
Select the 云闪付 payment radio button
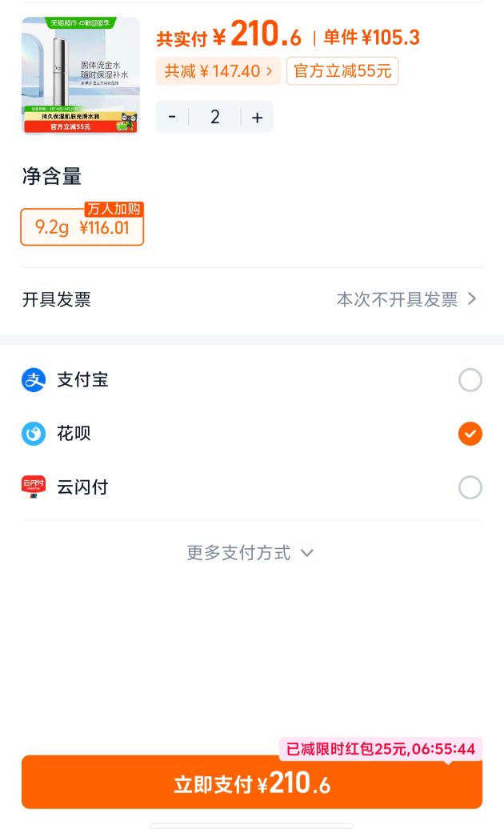click(470, 487)
